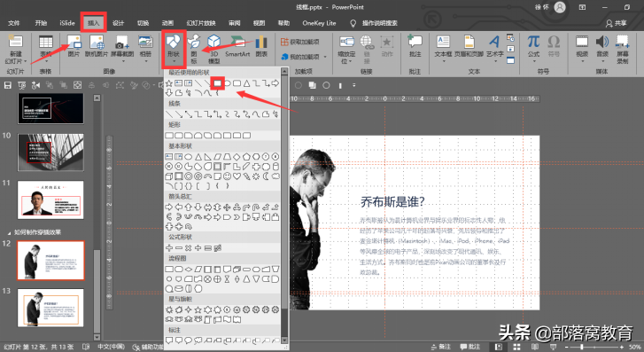Open the 文本框 (Text Box) dropdown
Screen dimensions: 644x352
point(443,49)
